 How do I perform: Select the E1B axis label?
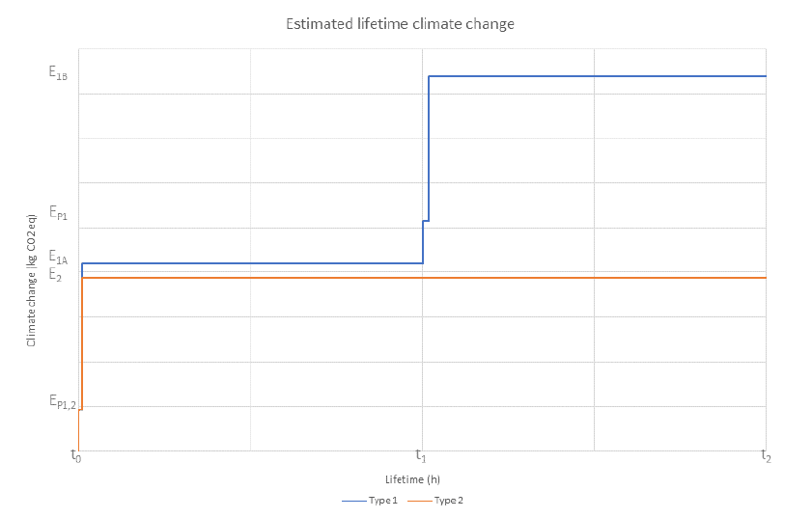coord(58,72)
